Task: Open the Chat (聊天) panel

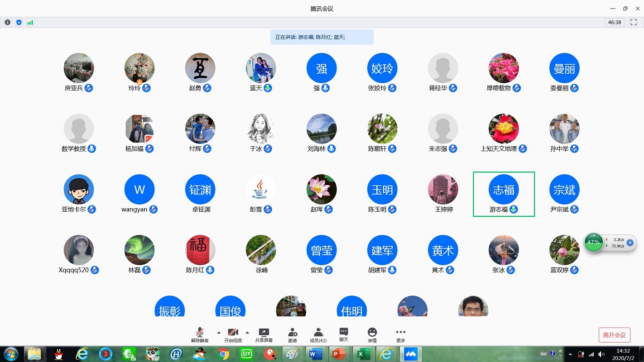Action: pos(344,335)
